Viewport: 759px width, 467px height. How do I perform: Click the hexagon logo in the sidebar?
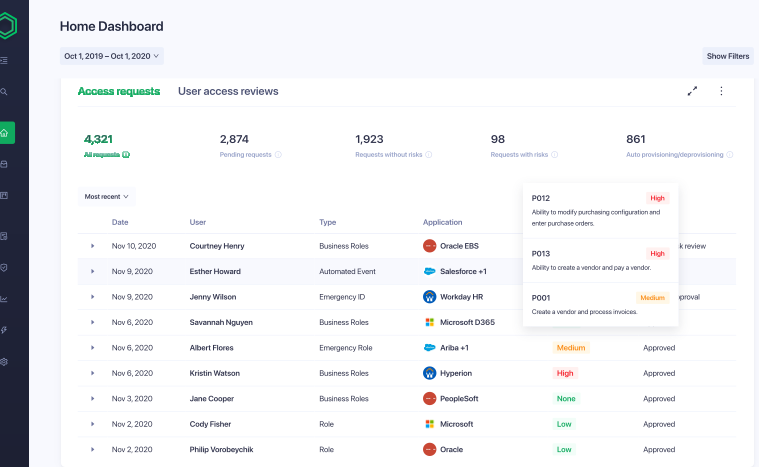(x=7, y=26)
